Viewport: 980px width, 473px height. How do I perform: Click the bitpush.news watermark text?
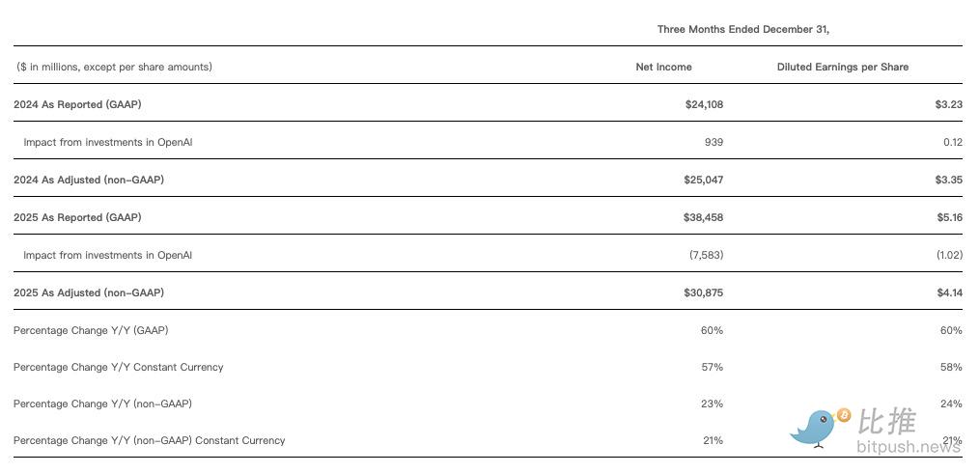click(909, 447)
